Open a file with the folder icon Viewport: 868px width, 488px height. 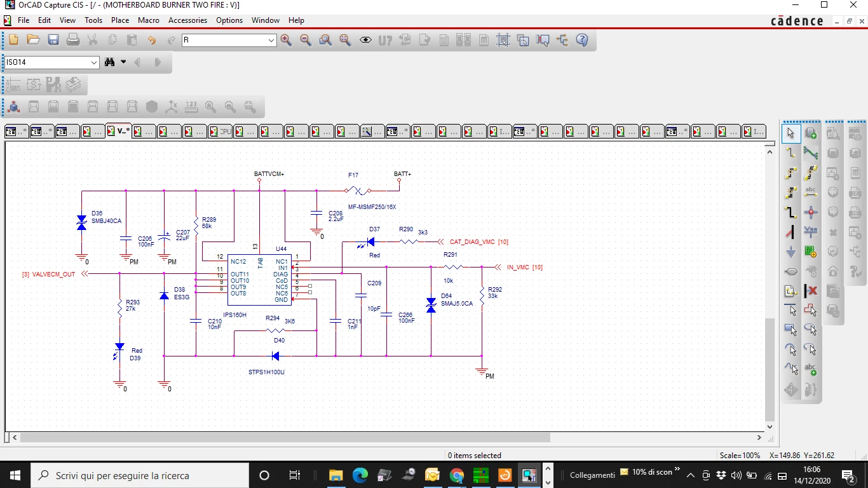33,40
